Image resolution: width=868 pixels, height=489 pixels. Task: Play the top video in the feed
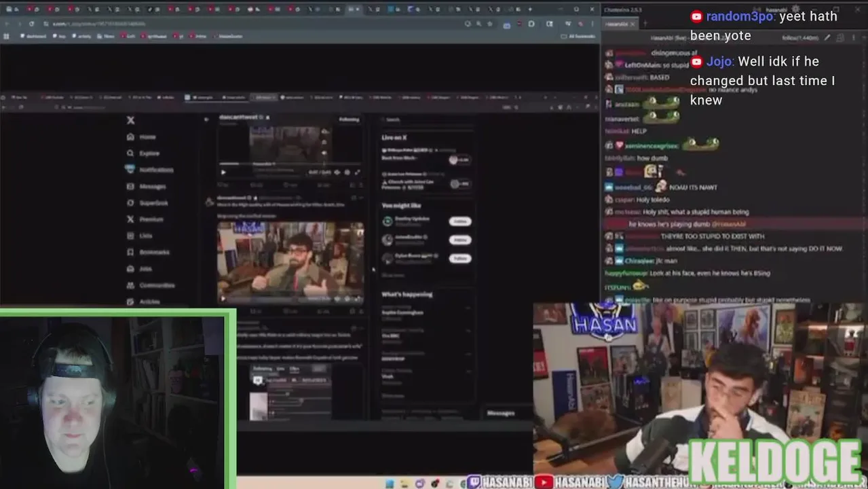223,173
